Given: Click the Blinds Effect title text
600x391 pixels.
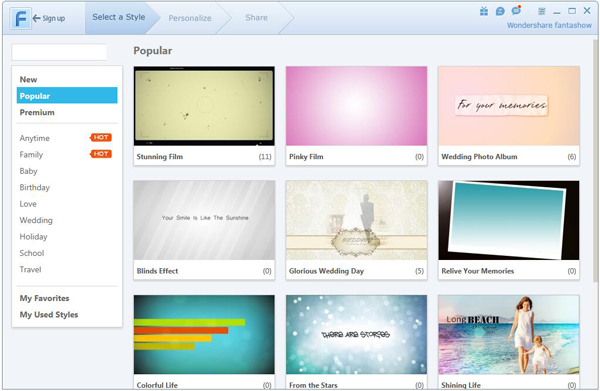Looking at the screenshot, I should point(157,271).
